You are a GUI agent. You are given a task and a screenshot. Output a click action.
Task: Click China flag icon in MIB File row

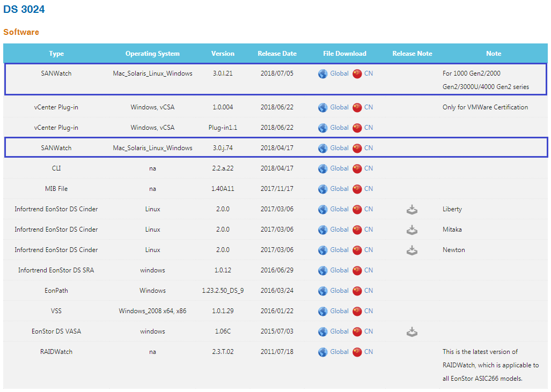[357, 189]
